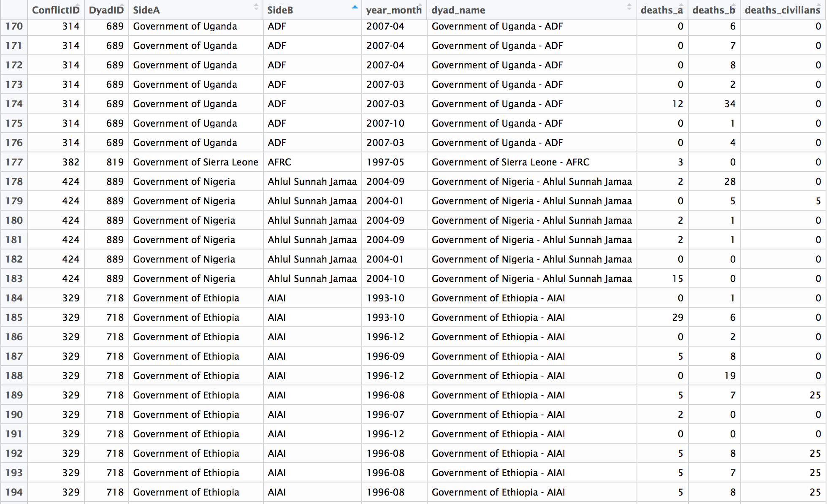829x504 pixels.
Task: Click the 2007-10 year_month cell
Action: (x=385, y=123)
